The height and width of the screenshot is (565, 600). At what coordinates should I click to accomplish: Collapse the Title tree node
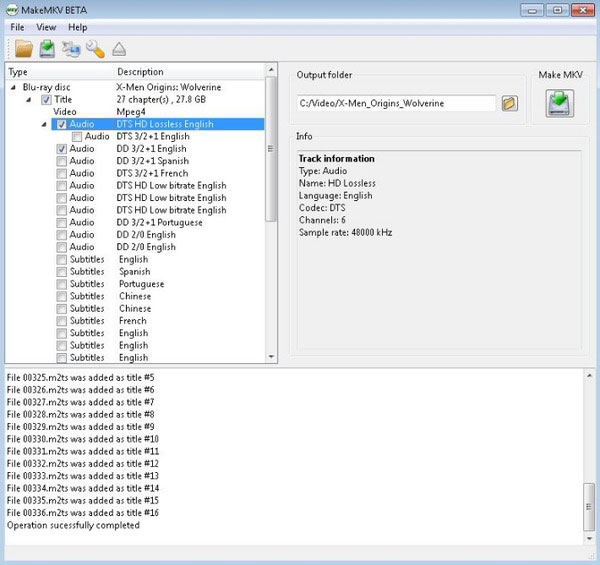click(x=30, y=100)
